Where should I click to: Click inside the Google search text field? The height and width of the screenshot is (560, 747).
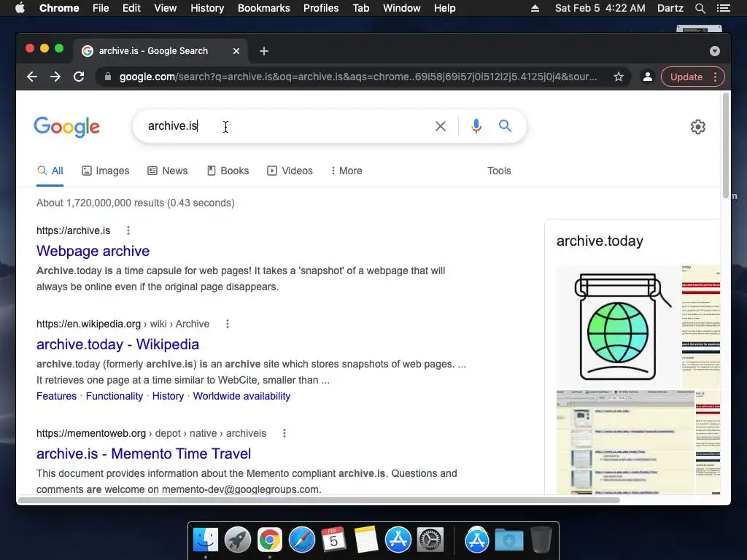pos(286,126)
